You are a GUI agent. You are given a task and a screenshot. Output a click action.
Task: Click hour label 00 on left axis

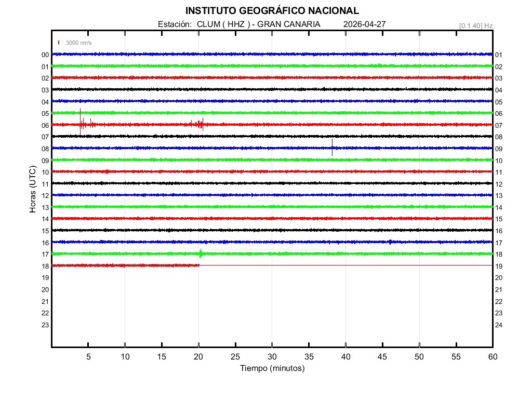tap(45, 55)
